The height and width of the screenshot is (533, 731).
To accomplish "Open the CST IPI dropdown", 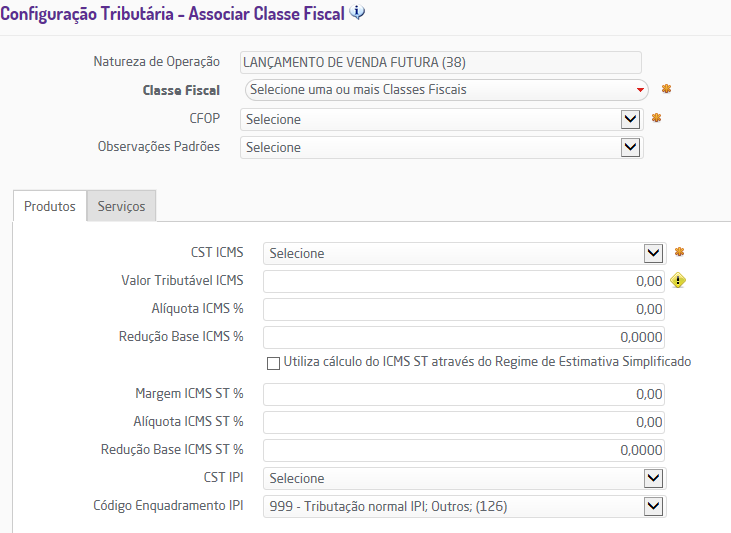I will pos(464,478).
